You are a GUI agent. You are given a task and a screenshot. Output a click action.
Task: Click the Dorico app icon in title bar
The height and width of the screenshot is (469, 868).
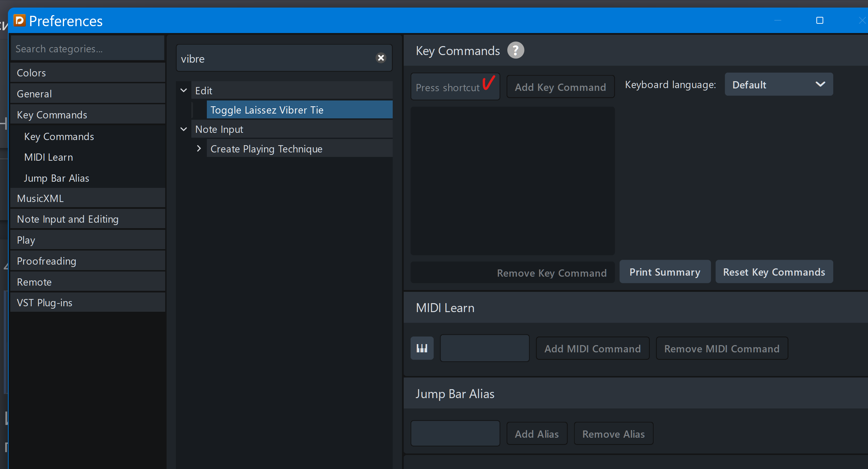click(x=20, y=21)
